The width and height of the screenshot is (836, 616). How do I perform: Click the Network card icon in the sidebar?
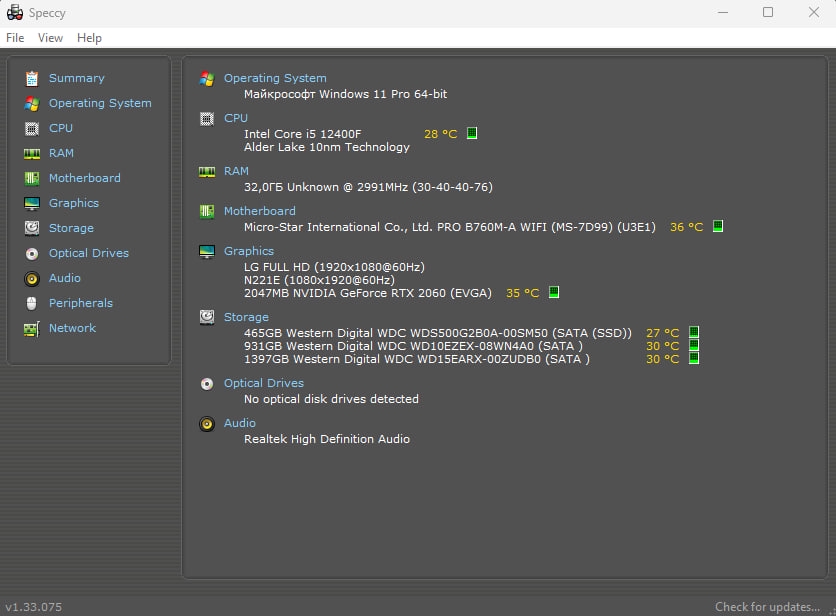(32, 329)
